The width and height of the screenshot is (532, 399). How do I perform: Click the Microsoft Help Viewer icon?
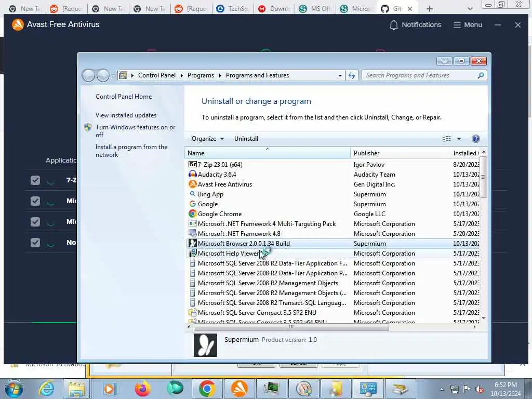pos(192,254)
